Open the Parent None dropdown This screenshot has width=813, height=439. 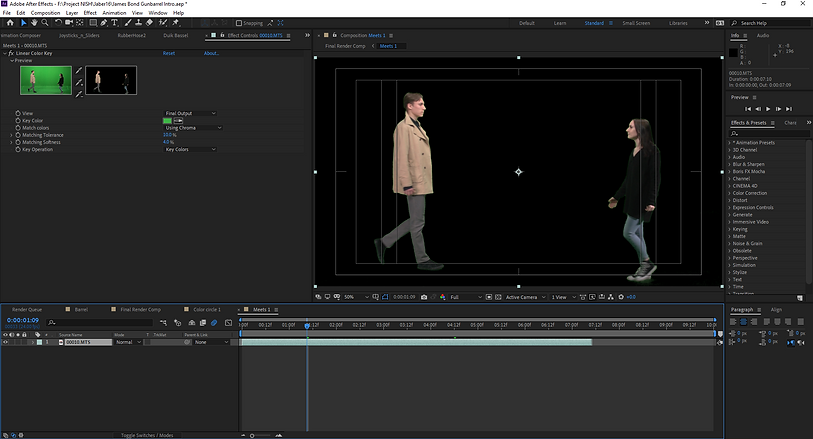coord(212,342)
